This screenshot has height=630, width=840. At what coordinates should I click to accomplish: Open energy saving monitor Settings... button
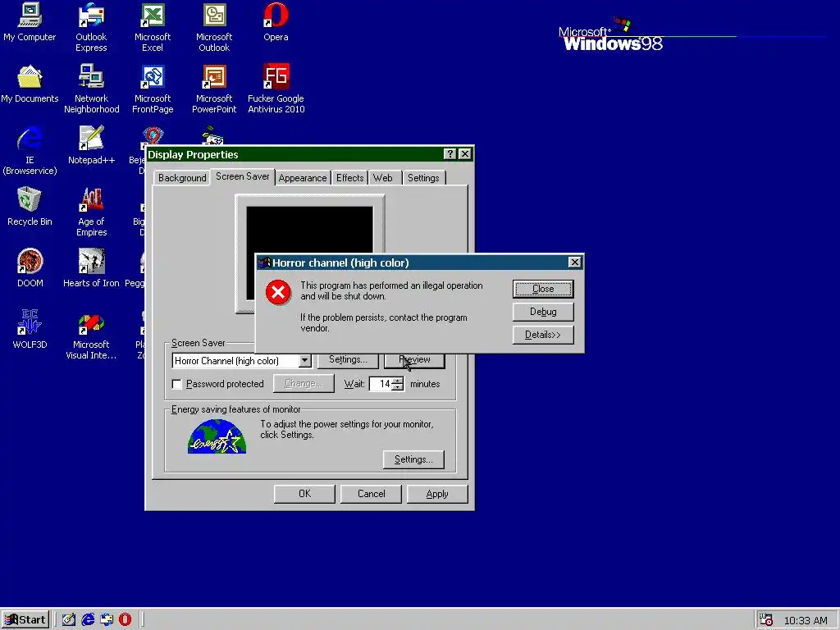[413, 459]
